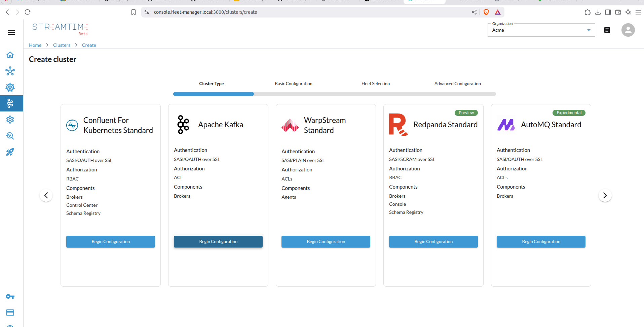The width and height of the screenshot is (644, 327).
Task: Open browser extensions puzzle icon
Action: click(588, 12)
